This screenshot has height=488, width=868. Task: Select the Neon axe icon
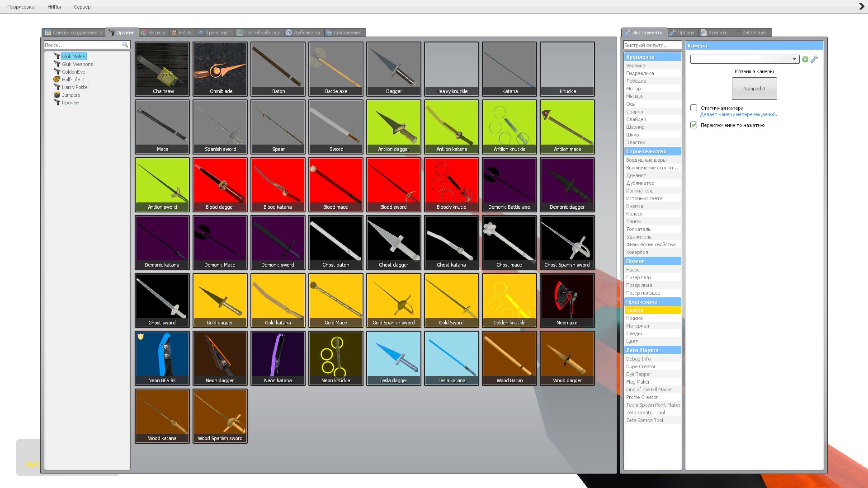tap(567, 300)
